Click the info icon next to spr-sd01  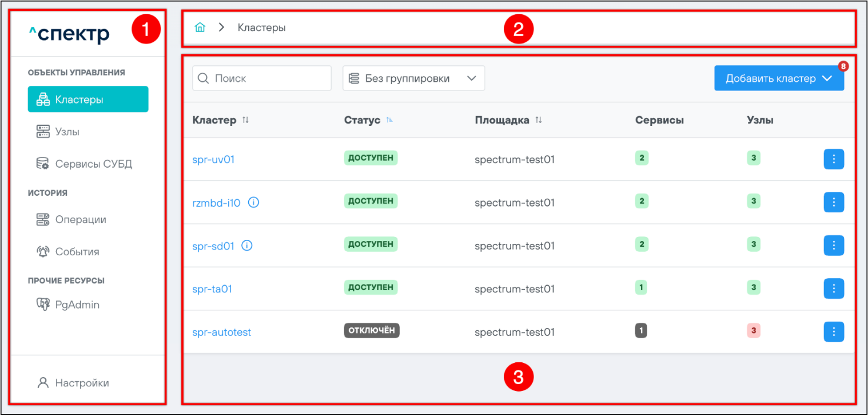[247, 246]
